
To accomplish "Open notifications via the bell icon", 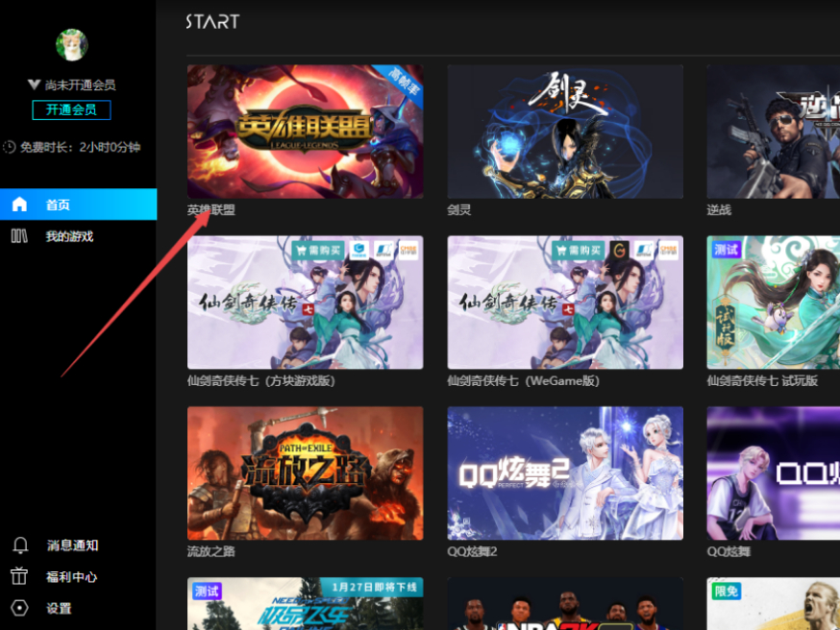I will point(20,545).
